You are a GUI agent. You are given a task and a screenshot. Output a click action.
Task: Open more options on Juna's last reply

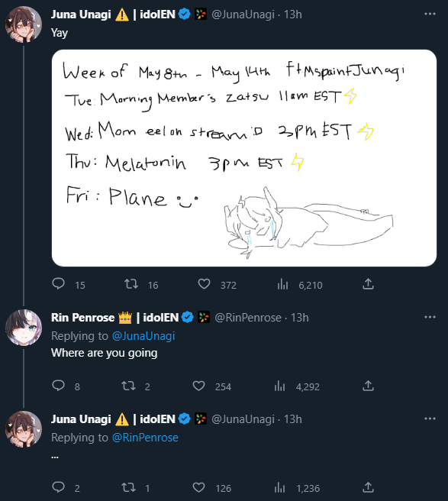click(430, 419)
